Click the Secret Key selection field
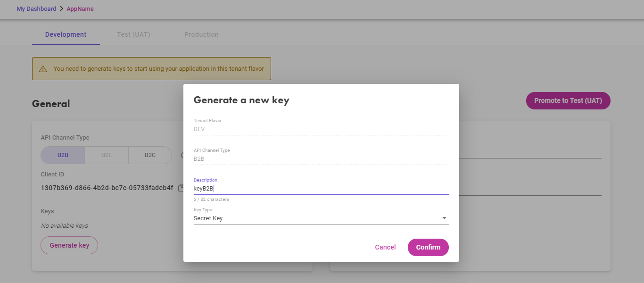This screenshot has width=644, height=283. (x=321, y=218)
